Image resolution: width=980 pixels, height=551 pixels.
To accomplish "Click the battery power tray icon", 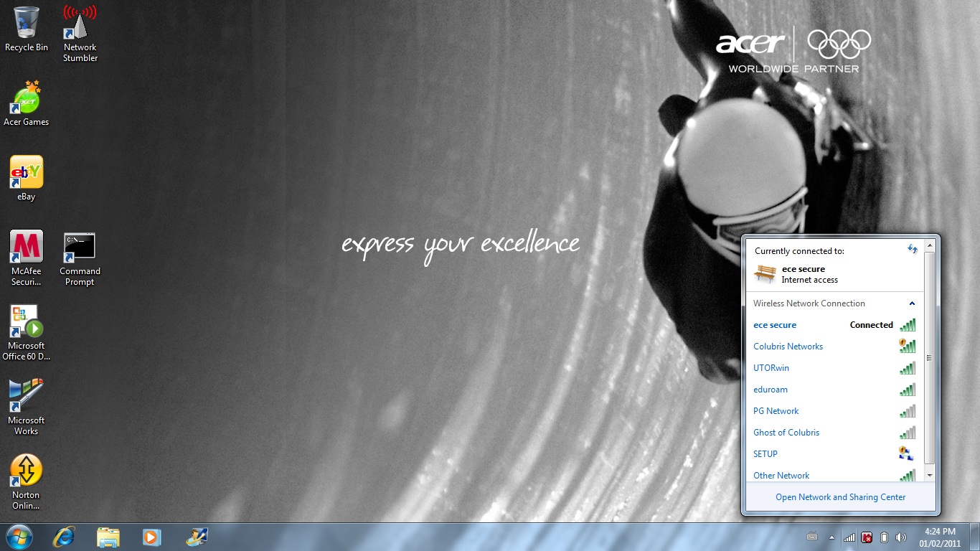I will (x=885, y=537).
